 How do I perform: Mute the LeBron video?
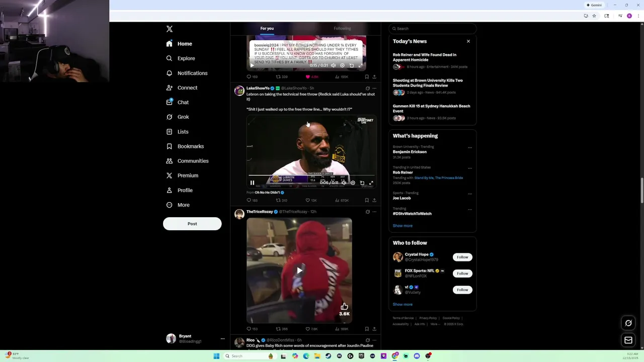coord(344,183)
